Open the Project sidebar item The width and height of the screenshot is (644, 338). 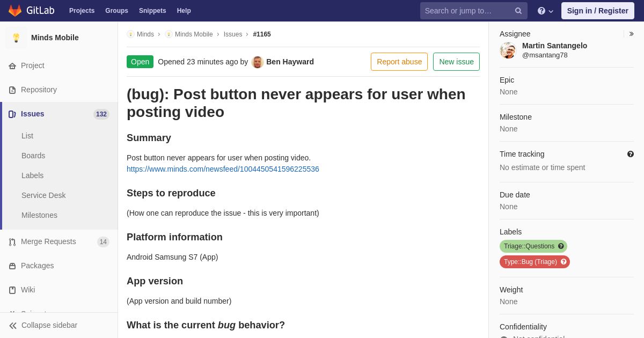click(59, 65)
